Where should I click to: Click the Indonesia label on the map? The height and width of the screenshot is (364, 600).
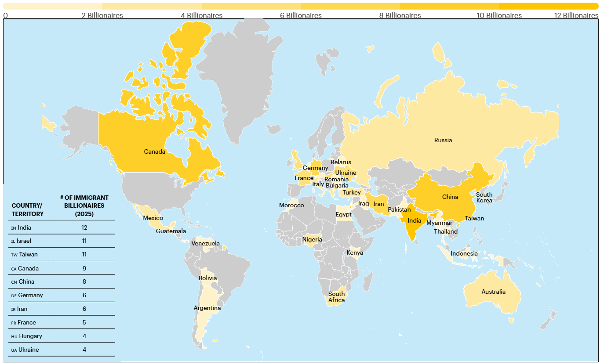coord(464,254)
